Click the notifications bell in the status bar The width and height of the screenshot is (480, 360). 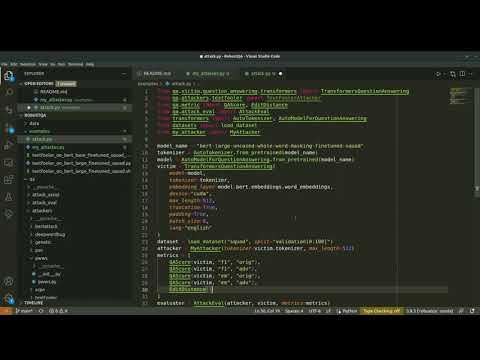pos(472,311)
